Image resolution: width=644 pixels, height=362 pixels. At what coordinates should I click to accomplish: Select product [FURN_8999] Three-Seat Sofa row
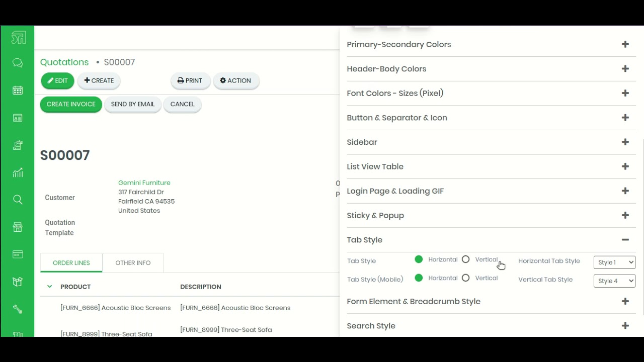click(106, 334)
